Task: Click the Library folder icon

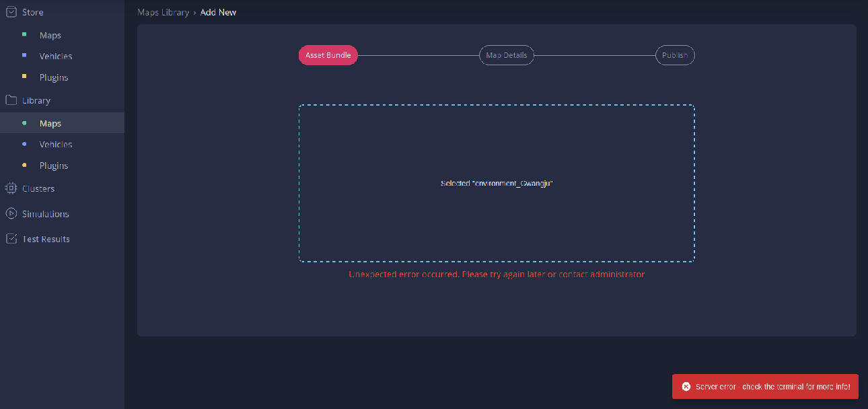Action: point(10,100)
